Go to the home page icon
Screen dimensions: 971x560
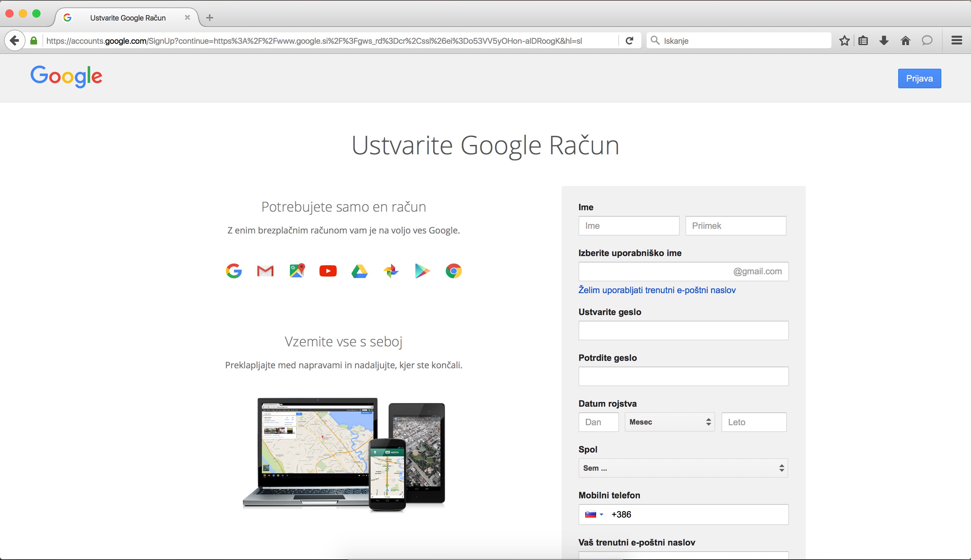point(906,40)
